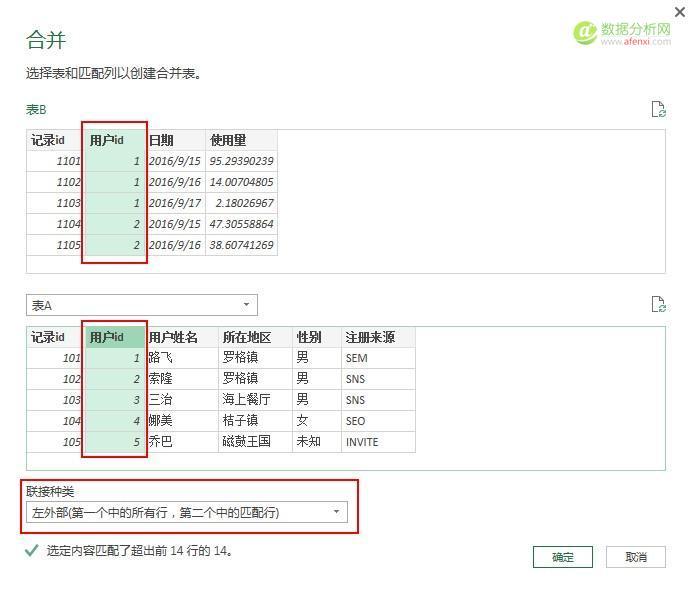The height and width of the screenshot is (589, 692).
Task: Click the 取消 button
Action: 636,557
